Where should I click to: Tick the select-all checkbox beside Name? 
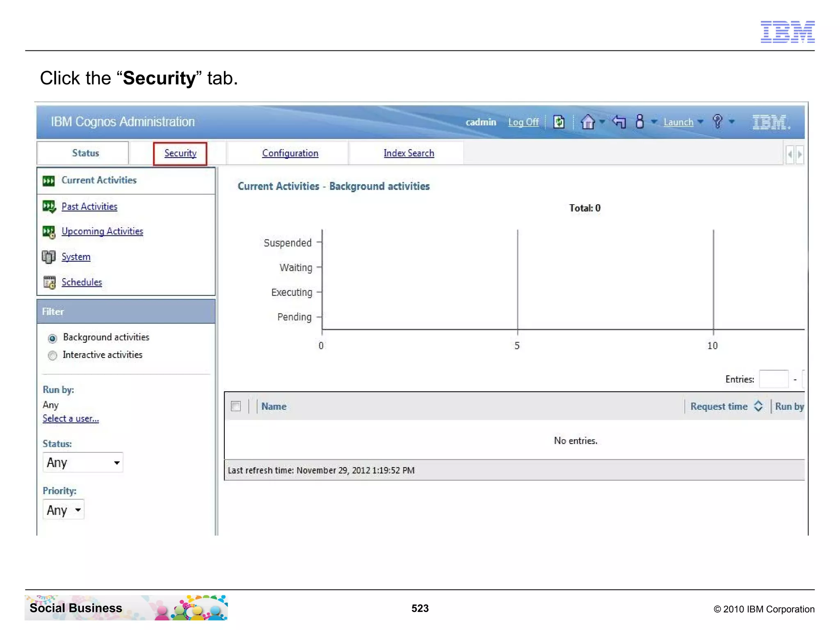[x=236, y=406]
